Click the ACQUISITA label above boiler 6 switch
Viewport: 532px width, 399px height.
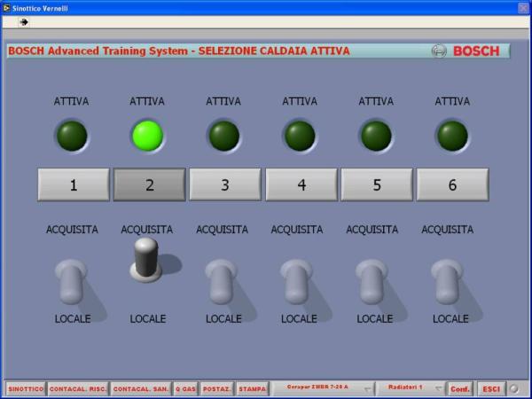(447, 230)
